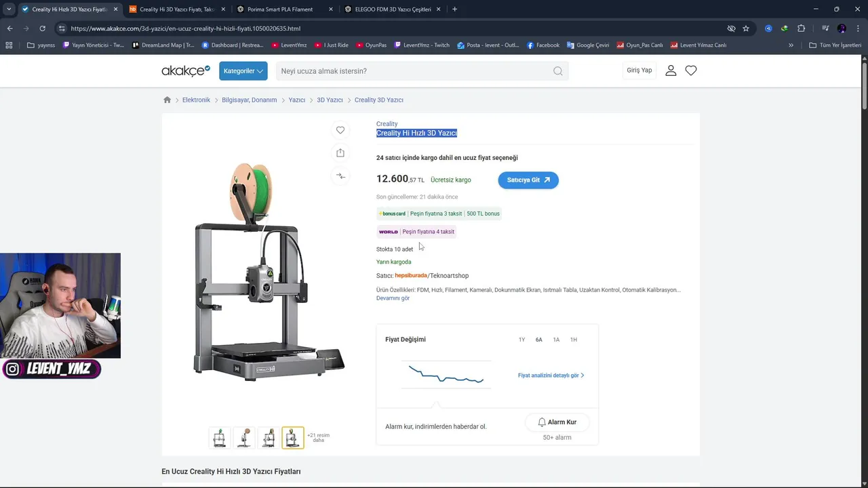Select the first product thumbnail
Image resolution: width=868 pixels, height=488 pixels.
pos(220,438)
